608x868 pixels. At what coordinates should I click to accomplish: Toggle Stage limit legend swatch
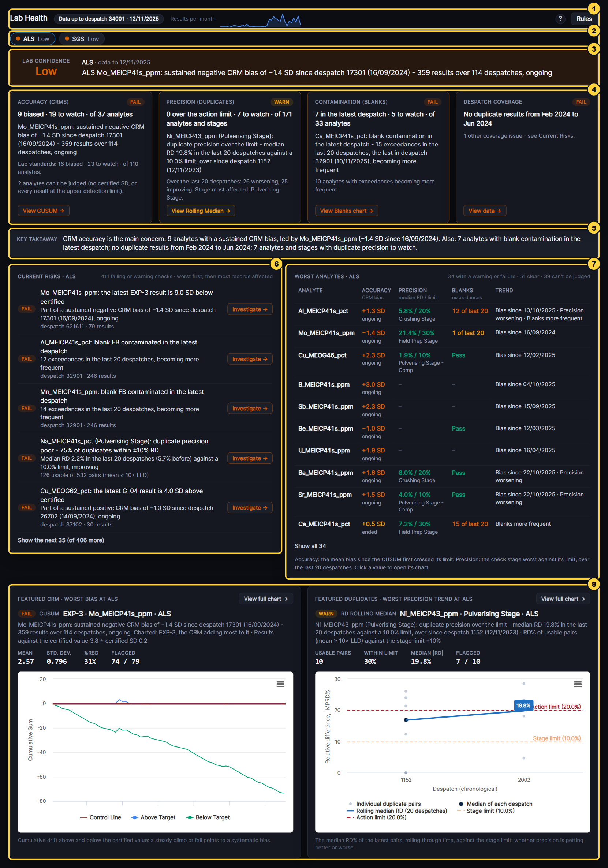click(460, 811)
